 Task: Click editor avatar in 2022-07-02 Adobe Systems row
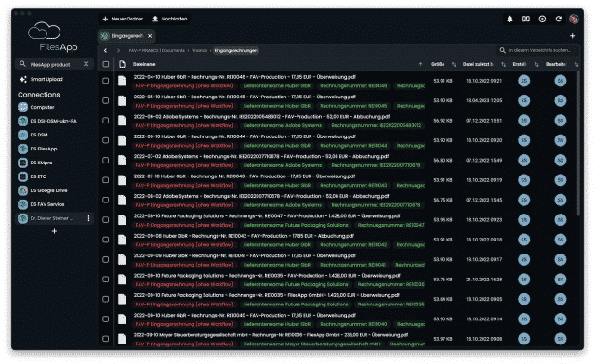(x=561, y=160)
